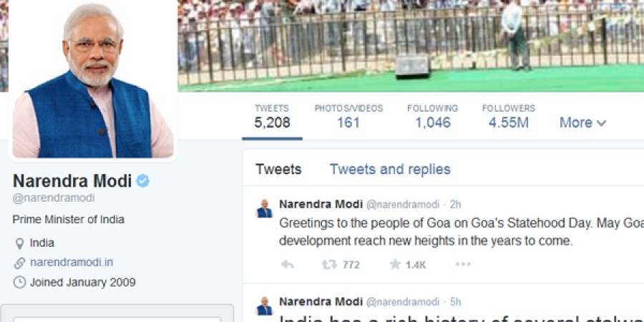644x322 pixels.
Task: Switch to the Tweets and replies tab
Action: (390, 169)
